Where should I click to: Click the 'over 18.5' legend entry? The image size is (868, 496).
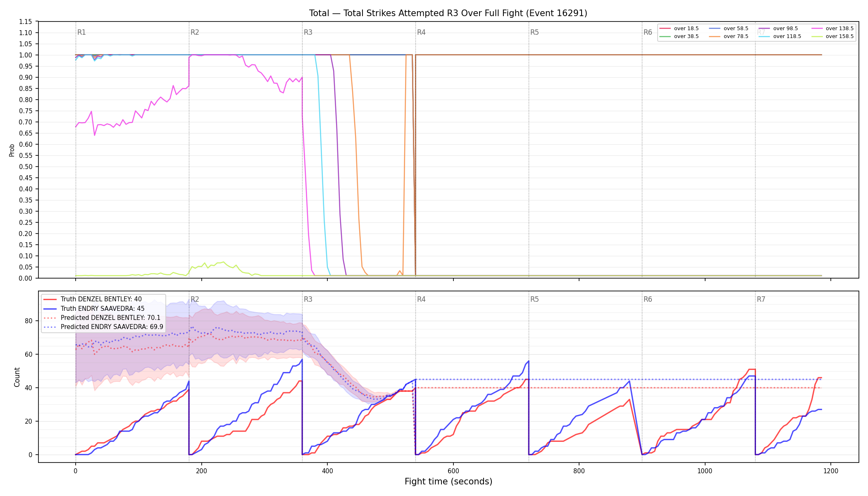click(x=679, y=29)
